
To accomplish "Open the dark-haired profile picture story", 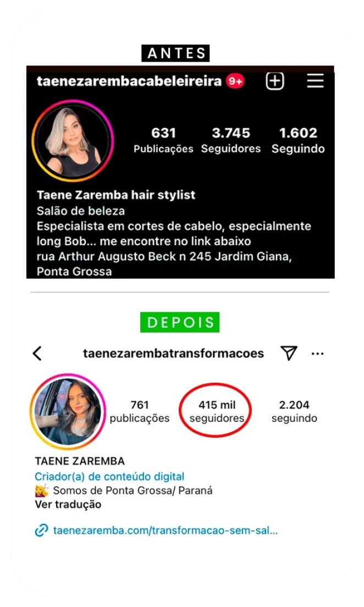I will 68,411.
